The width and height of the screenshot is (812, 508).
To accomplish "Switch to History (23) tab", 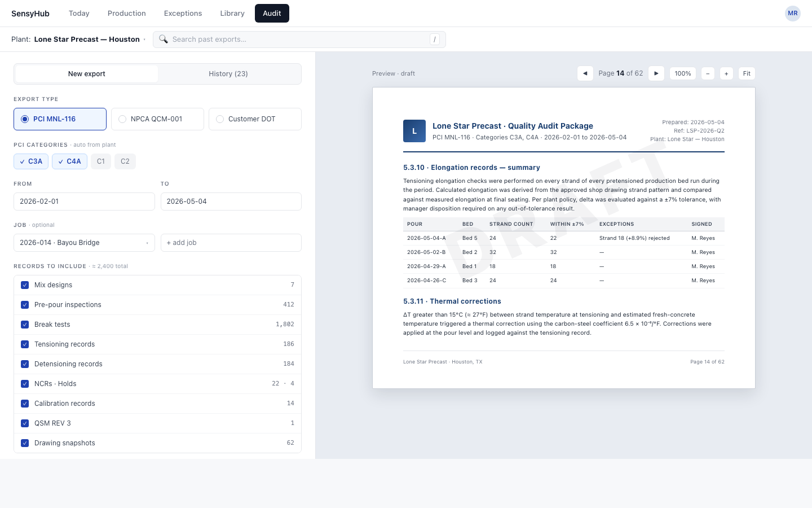I will click(x=228, y=74).
